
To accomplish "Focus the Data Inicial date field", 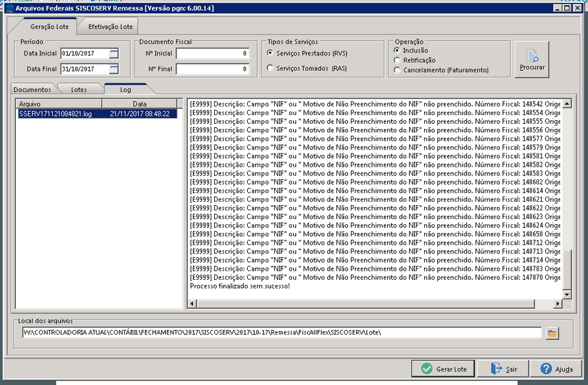I will pyautogui.click(x=85, y=54).
